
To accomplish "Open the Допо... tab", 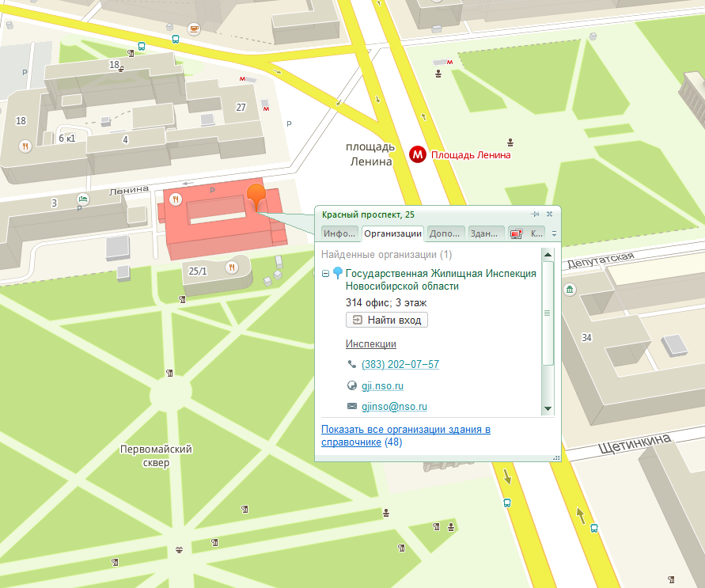I will (x=445, y=233).
